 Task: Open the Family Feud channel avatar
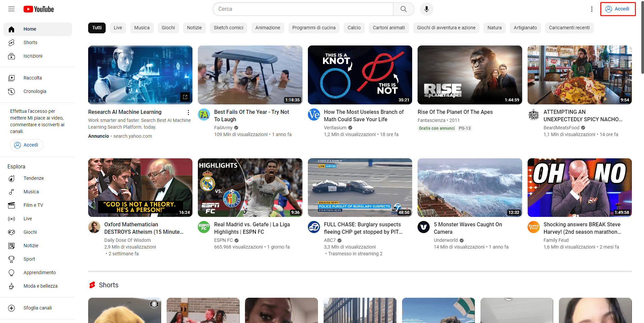pyautogui.click(x=533, y=227)
